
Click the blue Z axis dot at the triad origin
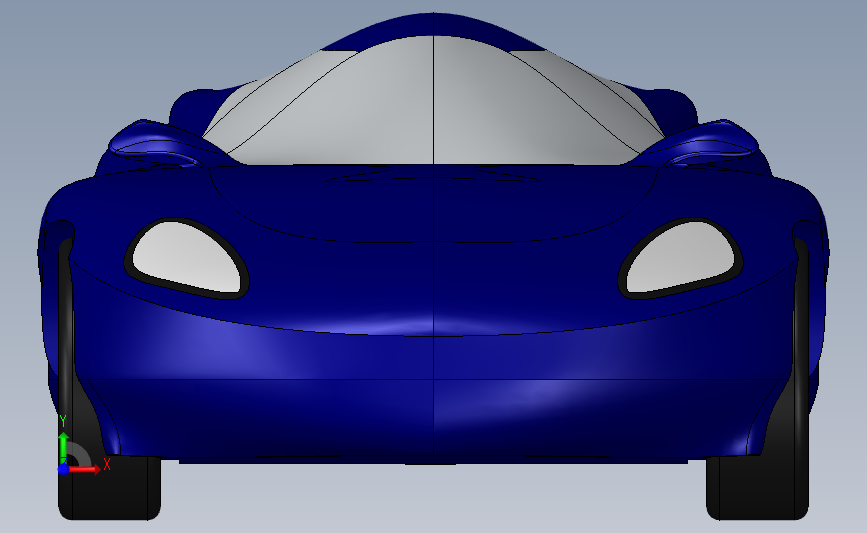pos(63,469)
